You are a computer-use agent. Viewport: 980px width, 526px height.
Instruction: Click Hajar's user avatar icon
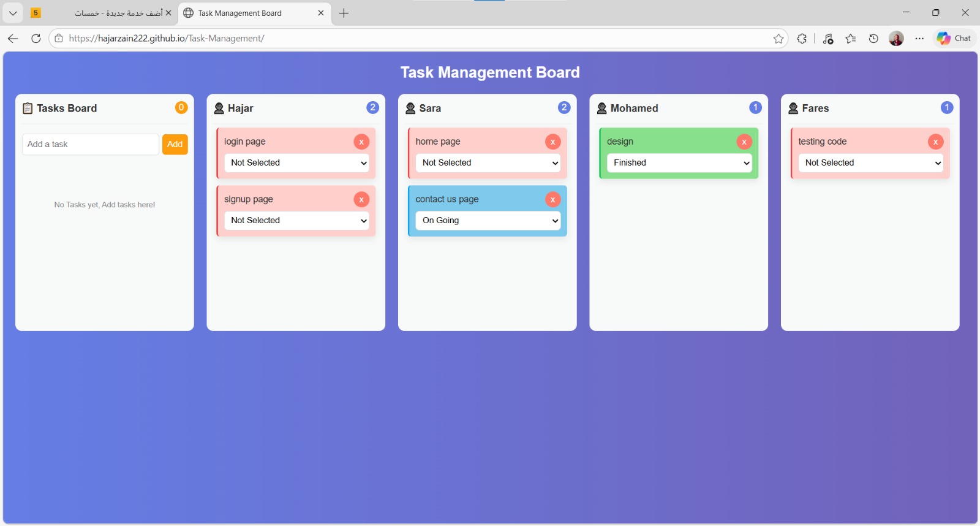pos(219,109)
